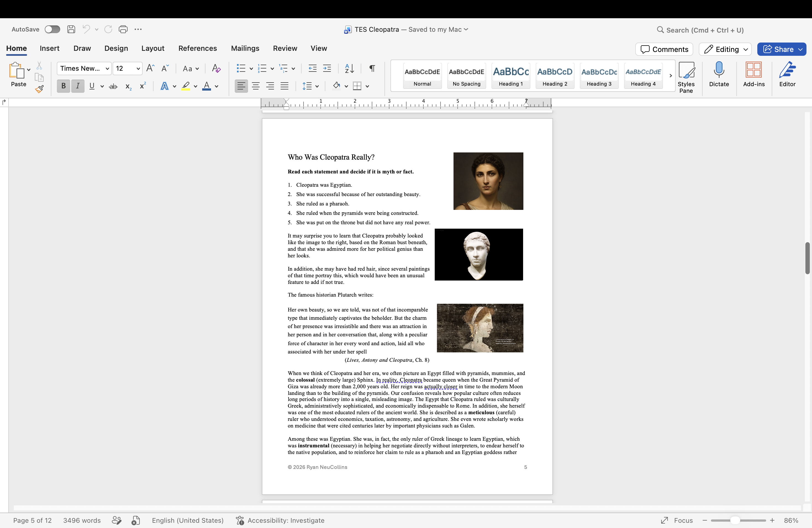Image resolution: width=812 pixels, height=528 pixels.
Task: Switch to the Review tab
Action: point(285,48)
